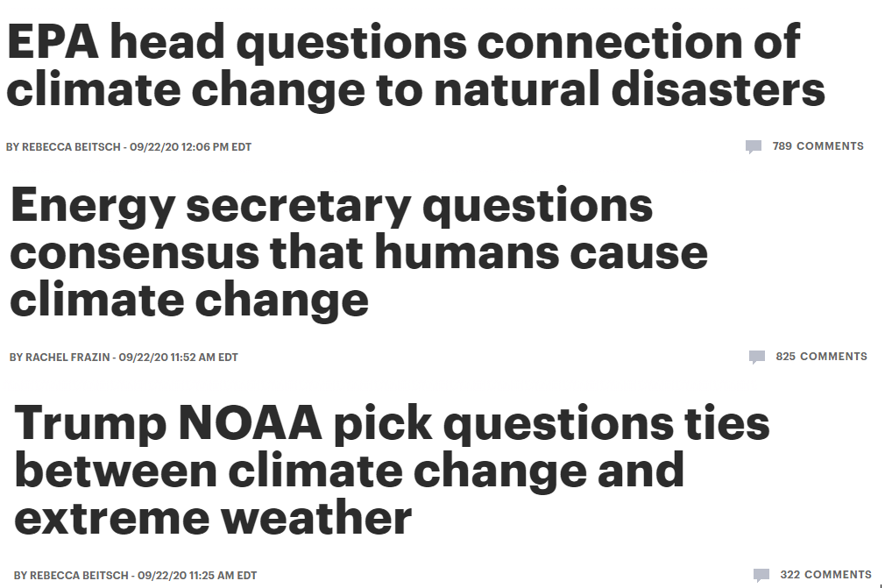The height and width of the screenshot is (588, 885).
Task: Click 'between climate change and' headline line
Action: [350, 470]
